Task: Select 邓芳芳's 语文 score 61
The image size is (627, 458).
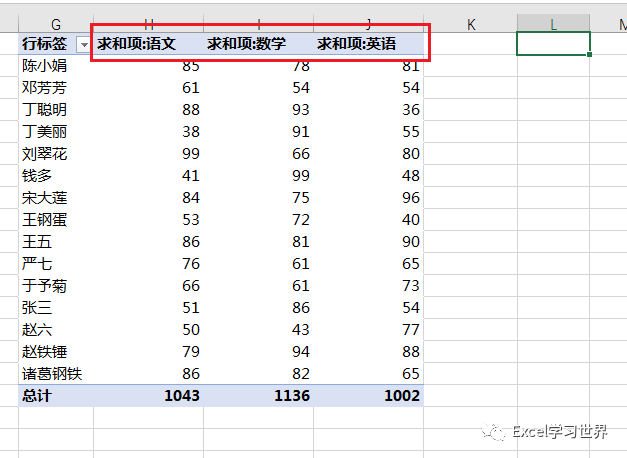Action: 148,88
